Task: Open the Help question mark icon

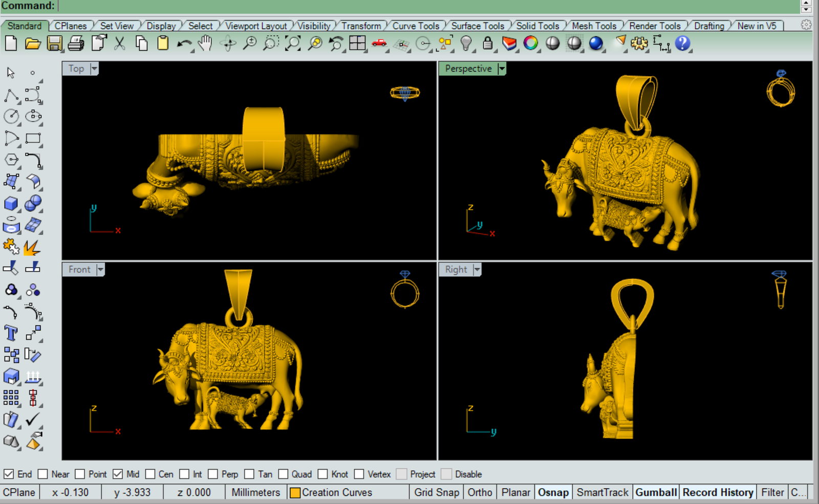Action: [682, 43]
